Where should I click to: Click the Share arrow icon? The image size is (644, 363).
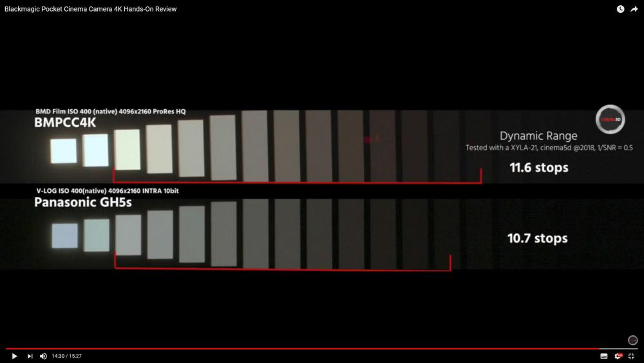coord(634,9)
